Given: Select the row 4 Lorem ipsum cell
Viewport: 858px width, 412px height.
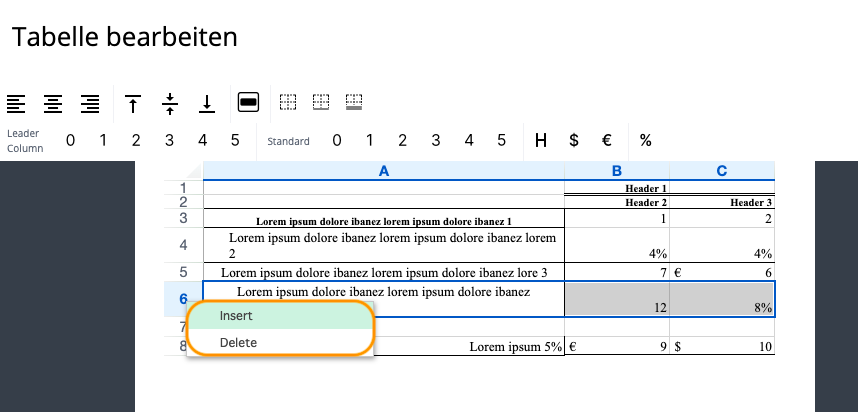Looking at the screenshot, I should pos(384,245).
